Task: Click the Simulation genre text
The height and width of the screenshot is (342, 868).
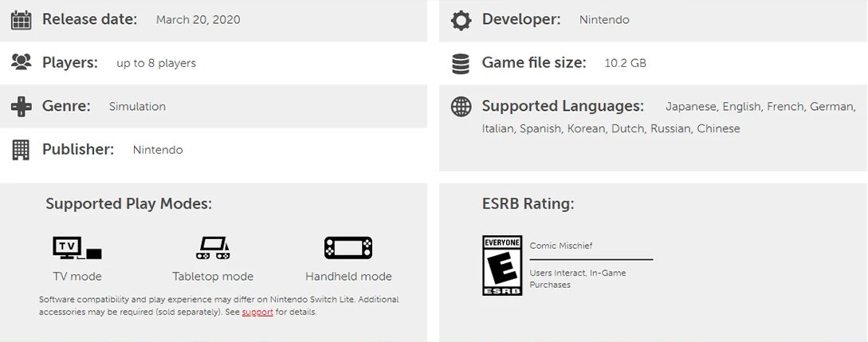Action: 137,106
